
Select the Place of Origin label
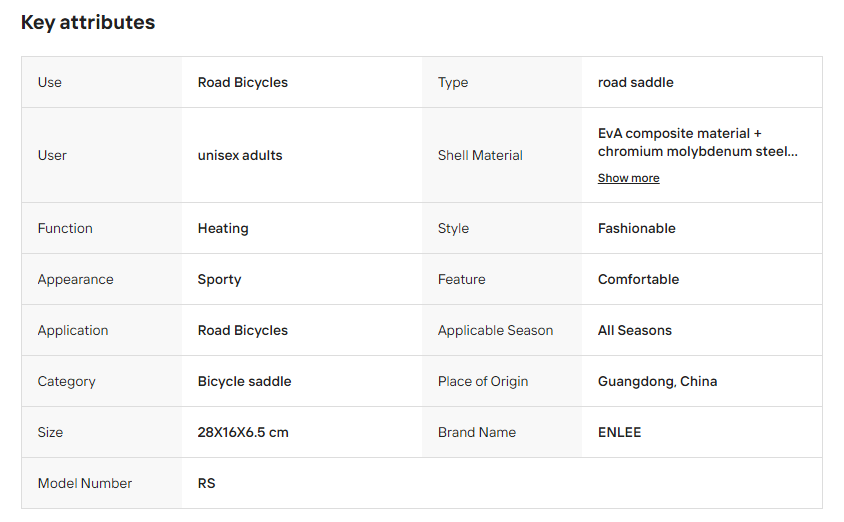483,382
